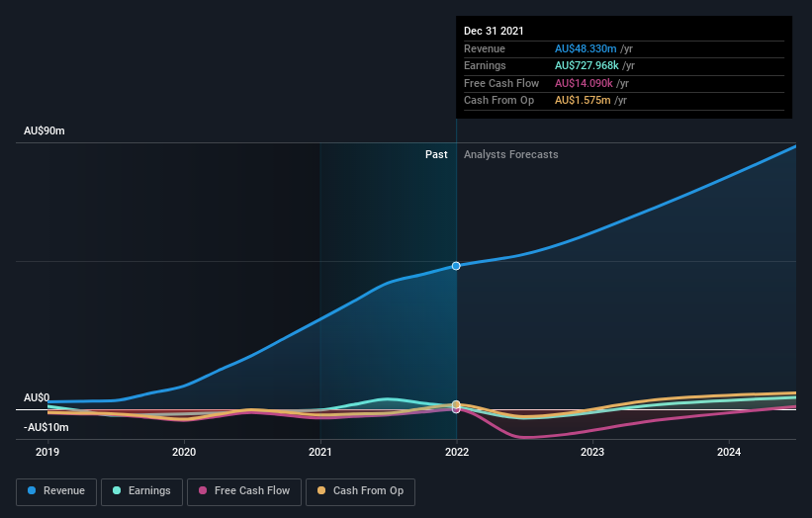Toggle the Cash From Op legend button
Viewport: 812px width, 518px height.
pyautogui.click(x=360, y=491)
